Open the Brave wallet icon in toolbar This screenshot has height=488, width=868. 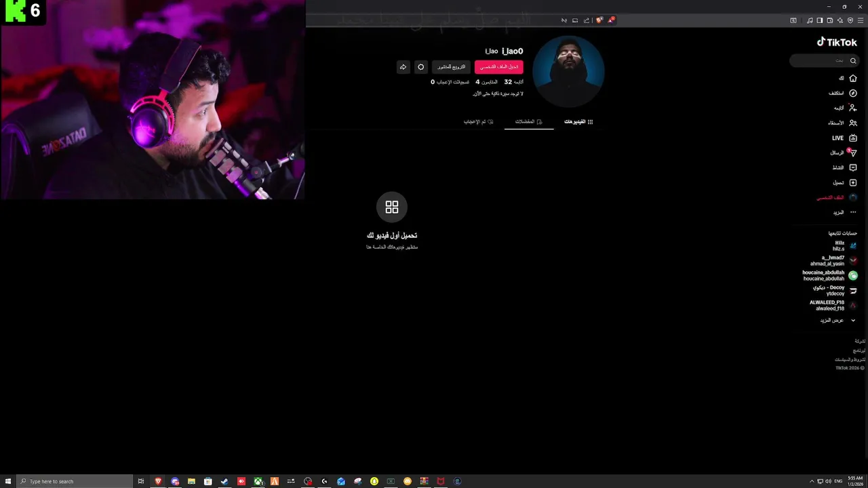click(x=830, y=20)
